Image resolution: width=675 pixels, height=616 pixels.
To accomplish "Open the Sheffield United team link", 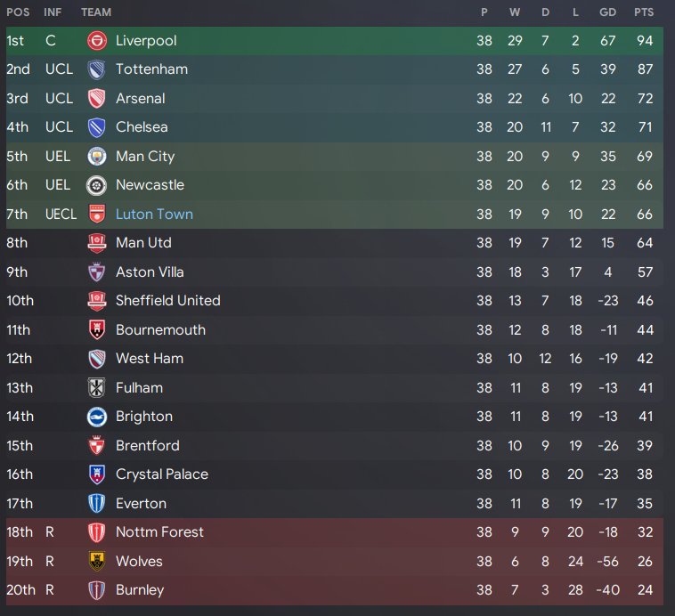I will 168,301.
